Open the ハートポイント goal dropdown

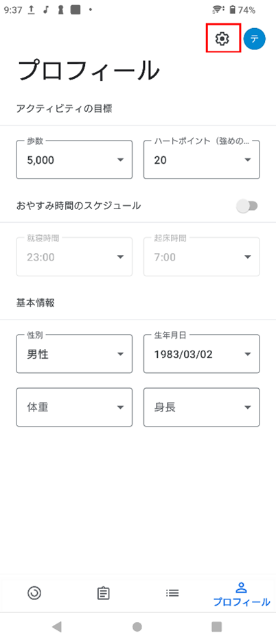pyautogui.click(x=202, y=159)
